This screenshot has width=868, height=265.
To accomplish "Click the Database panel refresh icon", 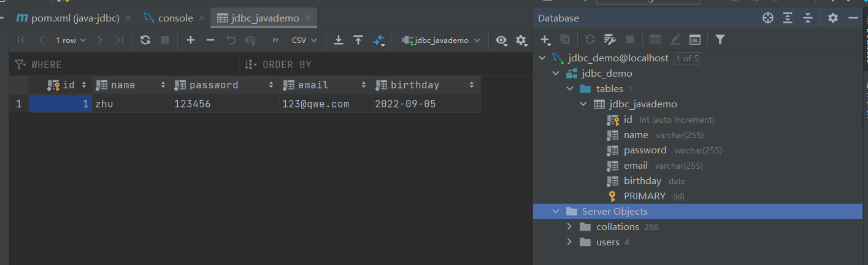I will (x=590, y=39).
